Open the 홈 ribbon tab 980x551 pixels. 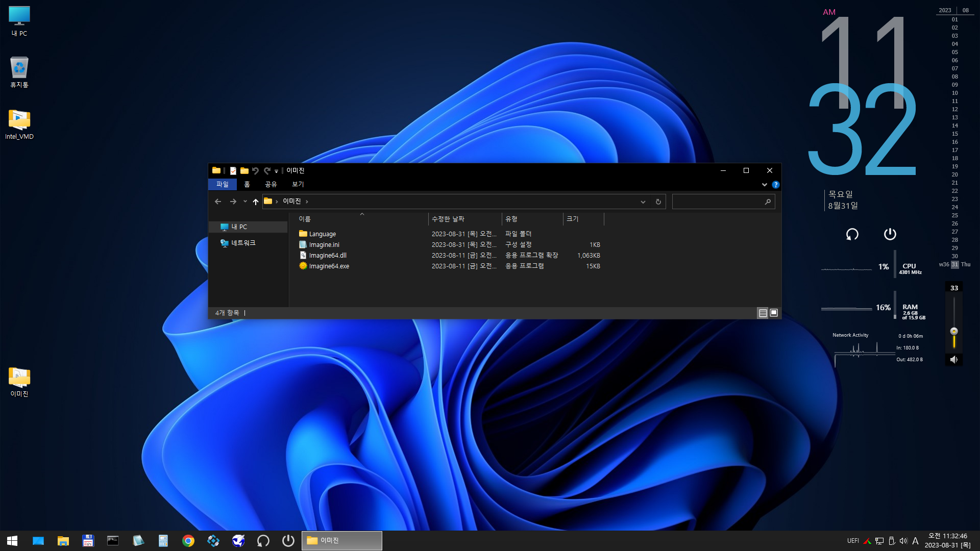247,184
